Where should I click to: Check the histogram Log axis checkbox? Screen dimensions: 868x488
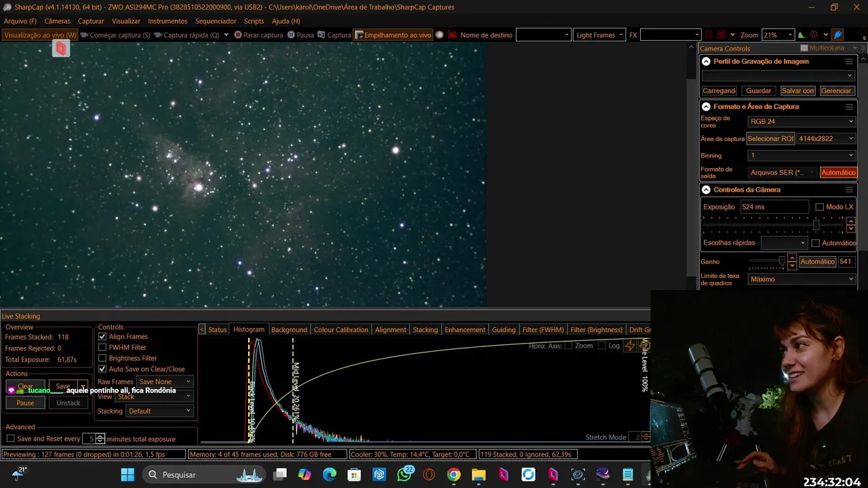coord(602,346)
